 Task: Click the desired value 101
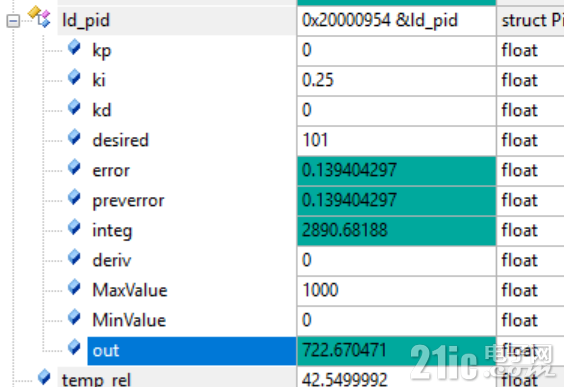(315, 140)
